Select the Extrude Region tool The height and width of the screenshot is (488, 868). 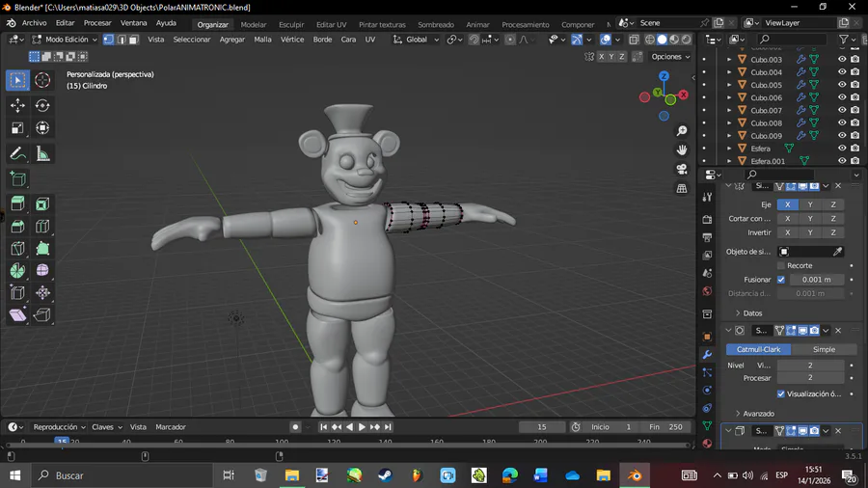(17, 203)
